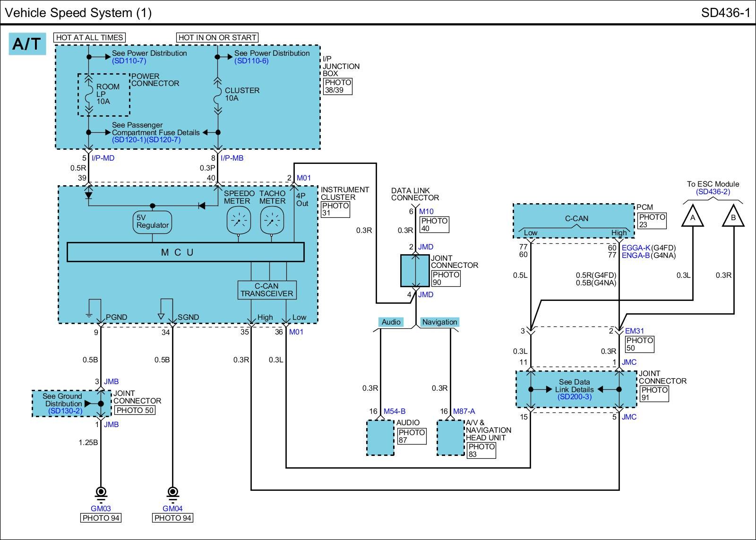Click the A/V navigation head unit box

pos(450,437)
